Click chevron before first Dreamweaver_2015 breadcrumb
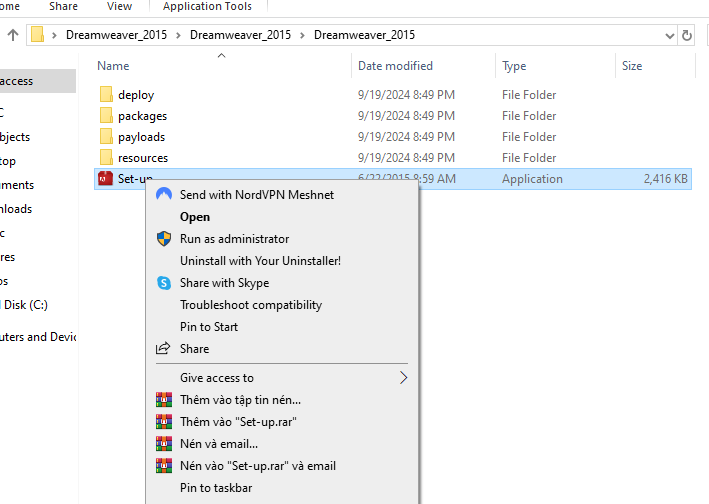709x504 pixels. click(54, 35)
